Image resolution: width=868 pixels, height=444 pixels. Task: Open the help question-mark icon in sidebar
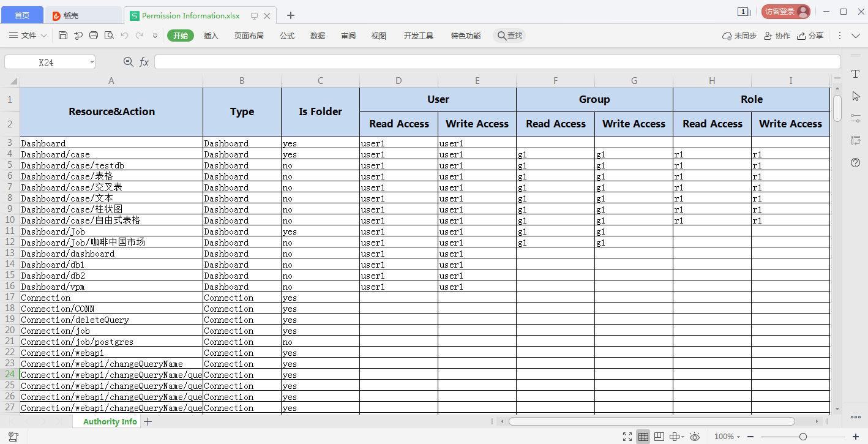click(856, 162)
